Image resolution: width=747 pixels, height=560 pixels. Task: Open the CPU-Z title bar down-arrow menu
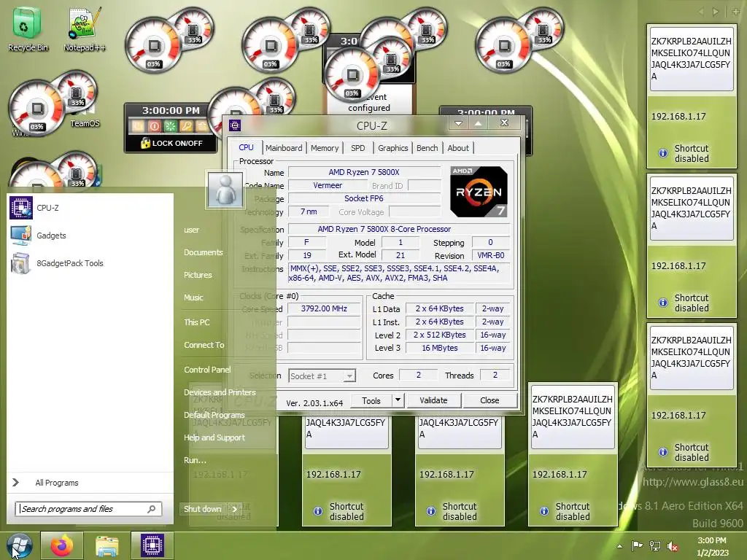[x=458, y=123]
